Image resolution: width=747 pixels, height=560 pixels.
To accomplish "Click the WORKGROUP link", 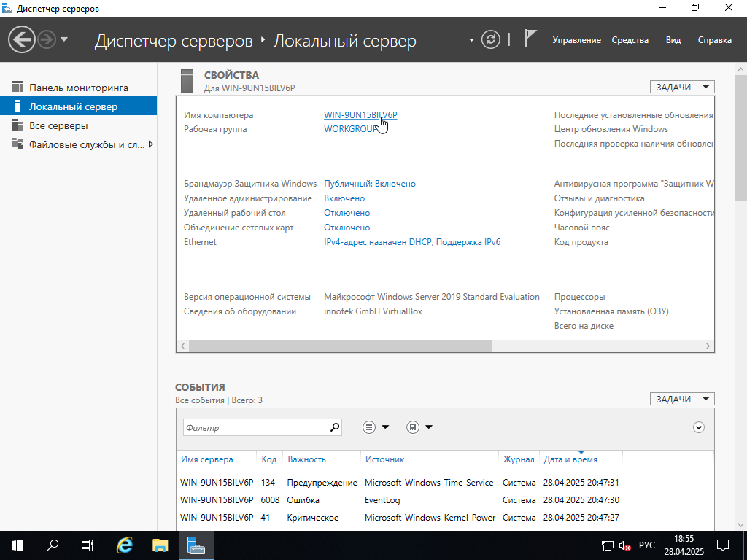I will point(351,129).
